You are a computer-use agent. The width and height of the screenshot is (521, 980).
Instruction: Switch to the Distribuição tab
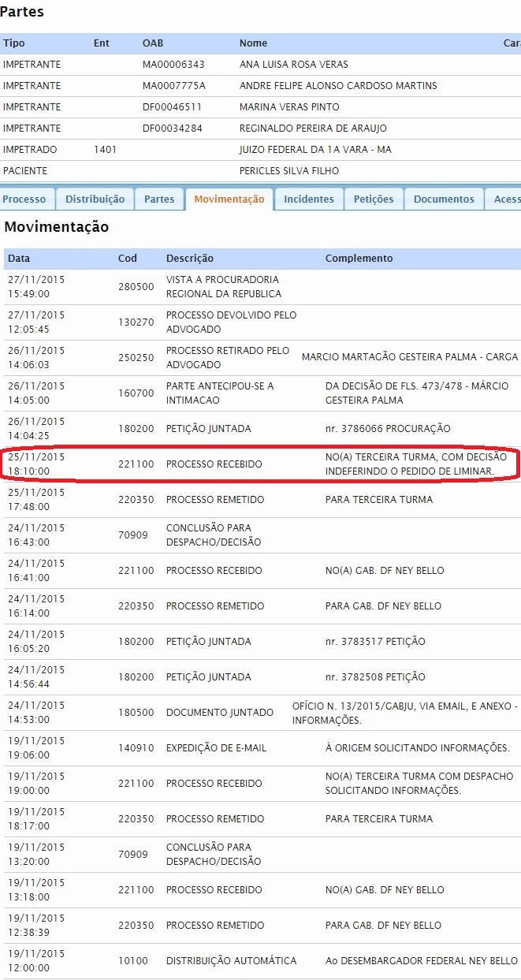pos(95,199)
